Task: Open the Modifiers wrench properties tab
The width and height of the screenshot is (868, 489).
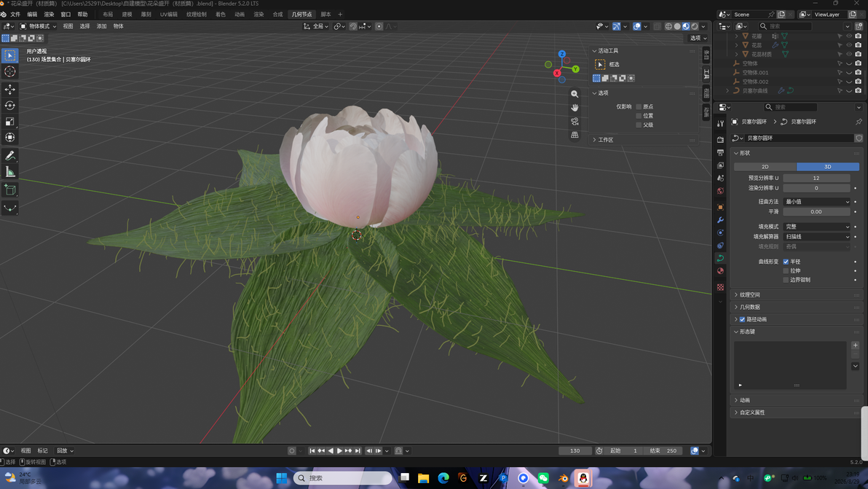Action: click(720, 220)
